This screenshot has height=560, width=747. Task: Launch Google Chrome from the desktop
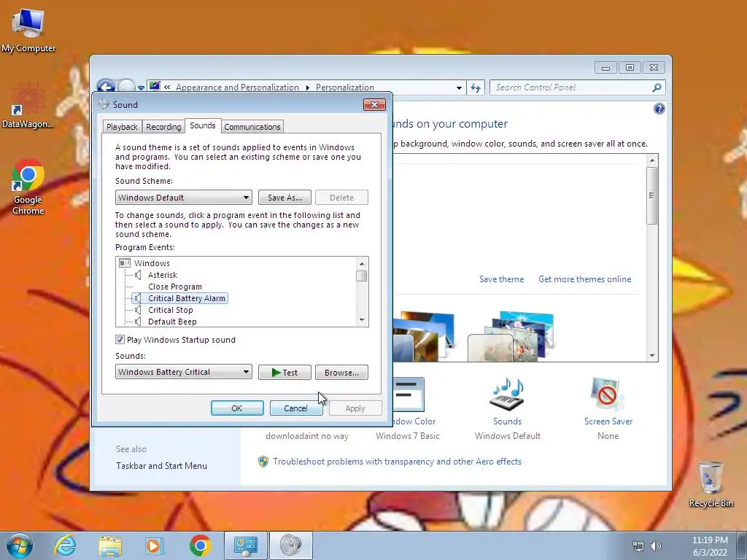click(28, 187)
